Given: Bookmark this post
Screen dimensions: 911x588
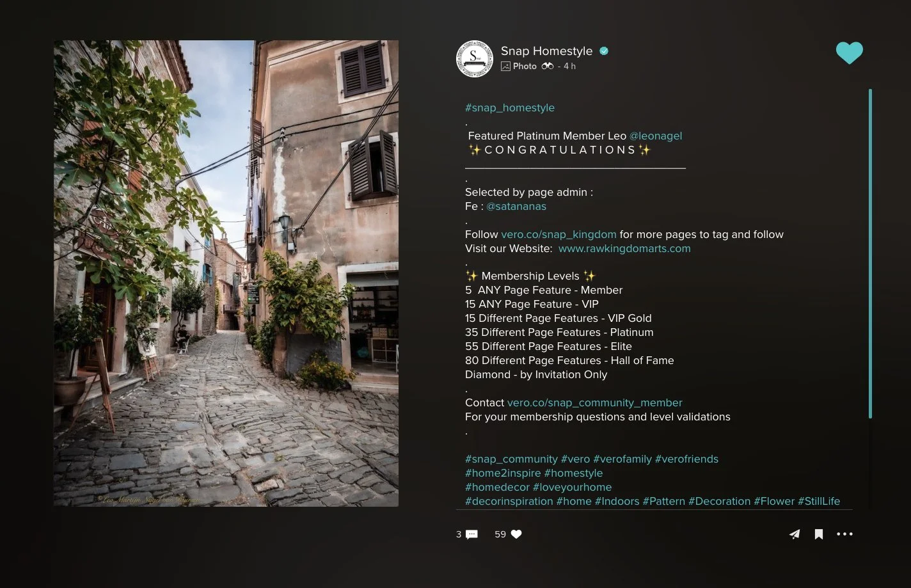Looking at the screenshot, I should [x=818, y=534].
